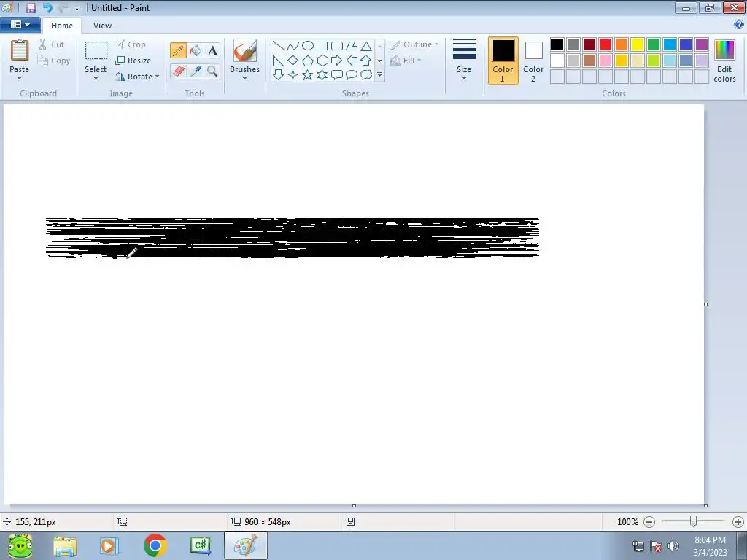Pick the purple color swatch

click(x=702, y=44)
